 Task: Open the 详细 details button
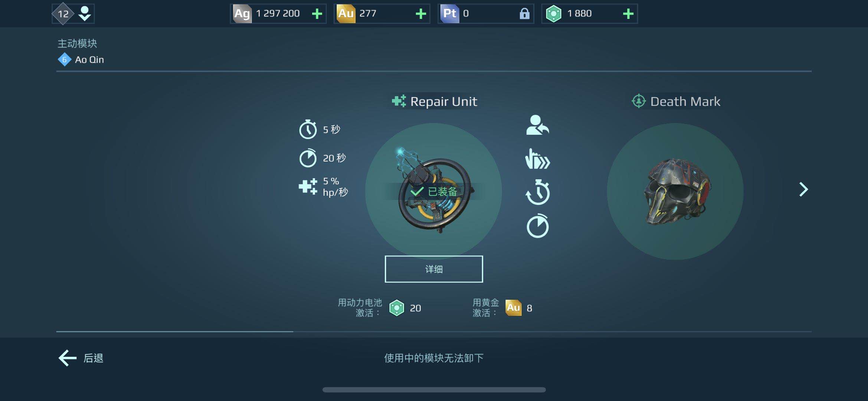pyautogui.click(x=433, y=269)
